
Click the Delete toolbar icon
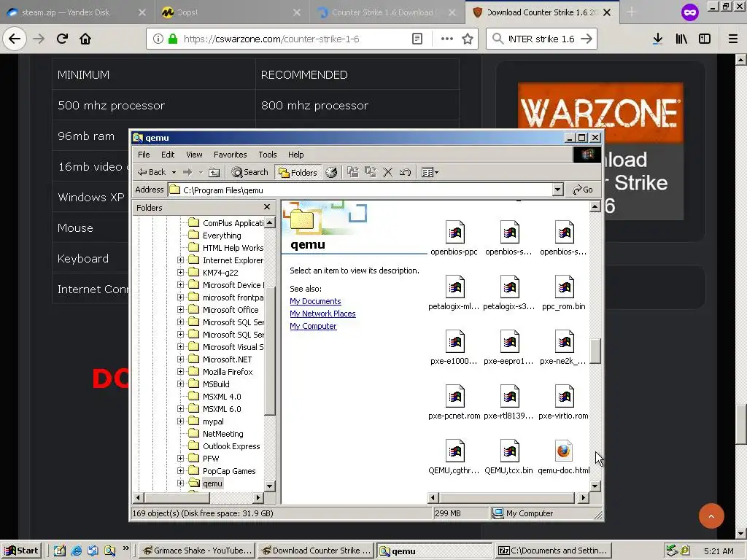(x=388, y=172)
